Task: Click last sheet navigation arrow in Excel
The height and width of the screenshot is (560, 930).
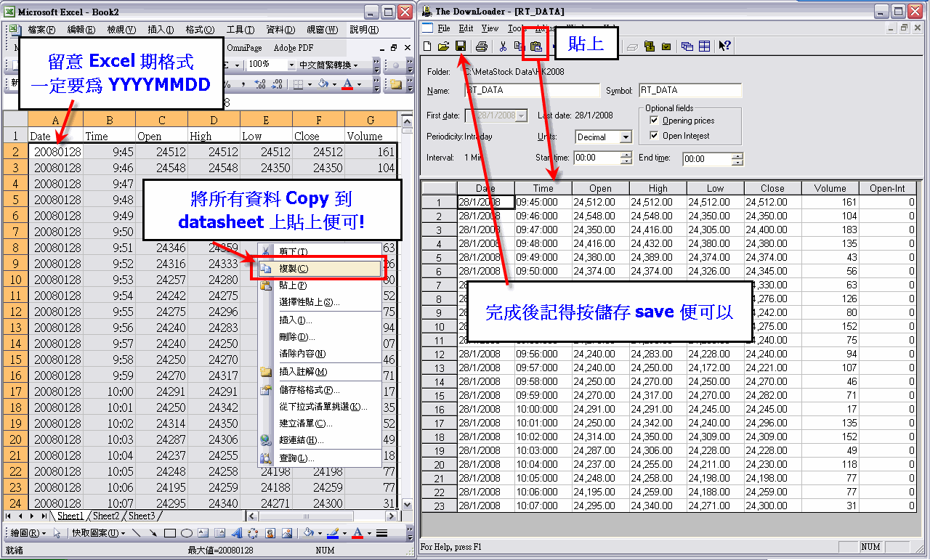Action: (45, 516)
